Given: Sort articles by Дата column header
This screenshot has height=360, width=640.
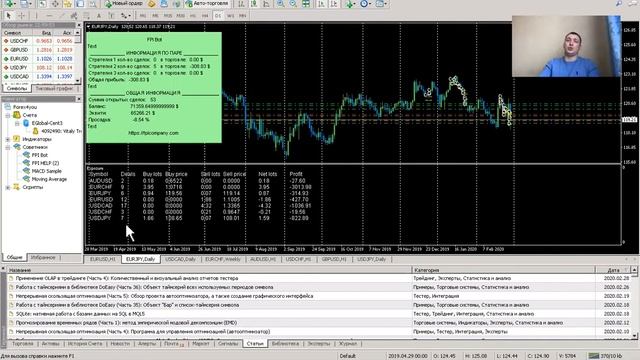Looking at the screenshot, I should pyautogui.click(x=613, y=270).
